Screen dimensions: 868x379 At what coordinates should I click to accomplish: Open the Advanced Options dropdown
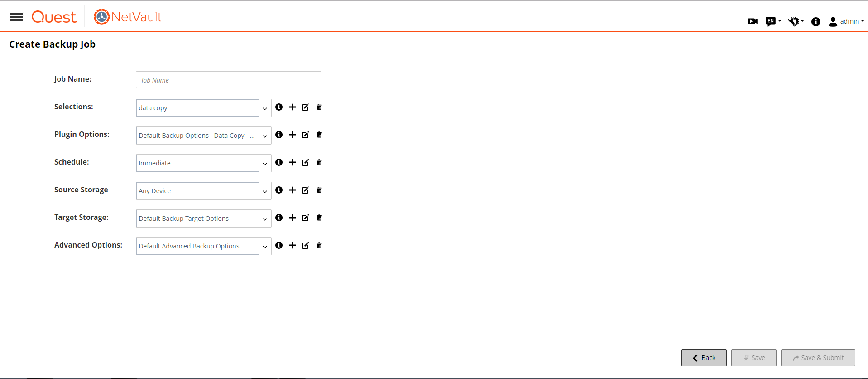(x=265, y=247)
